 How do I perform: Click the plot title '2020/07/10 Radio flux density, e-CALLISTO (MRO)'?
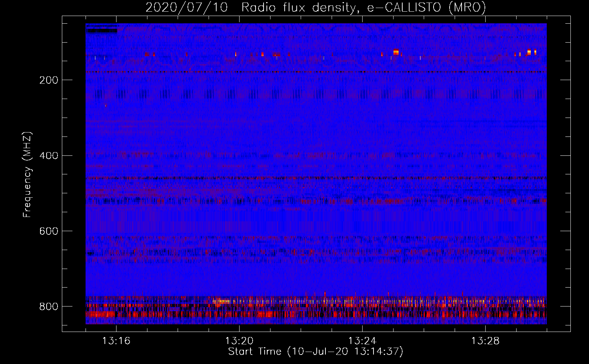coord(316,7)
